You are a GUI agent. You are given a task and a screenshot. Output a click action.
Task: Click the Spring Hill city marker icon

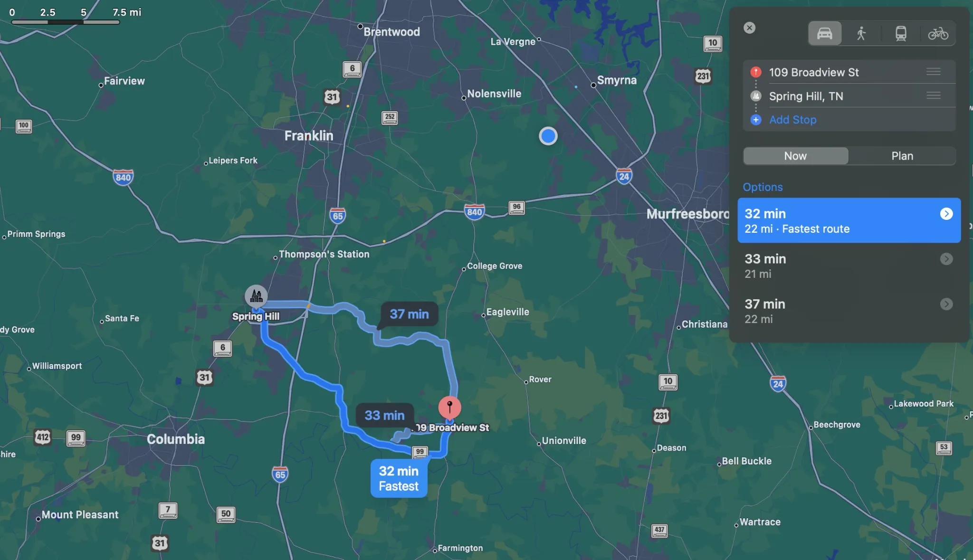click(x=256, y=296)
